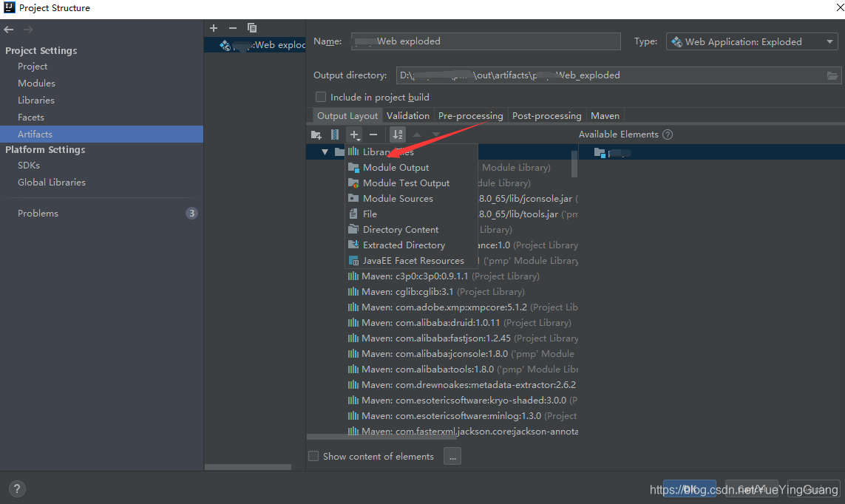This screenshot has height=504, width=845.
Task: Open the artifact Type dropdown
Action: point(753,41)
